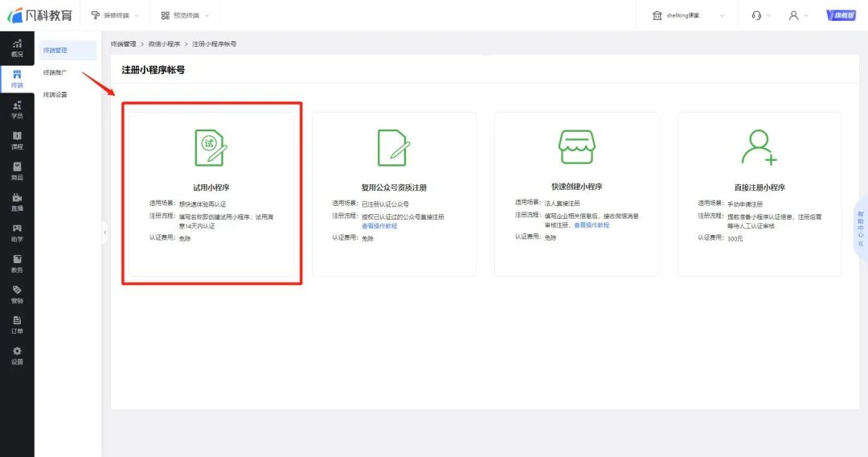Image resolution: width=868 pixels, height=457 pixels.
Task: Open 查看操作教程 link under 快速创建小程序
Action: (x=592, y=225)
